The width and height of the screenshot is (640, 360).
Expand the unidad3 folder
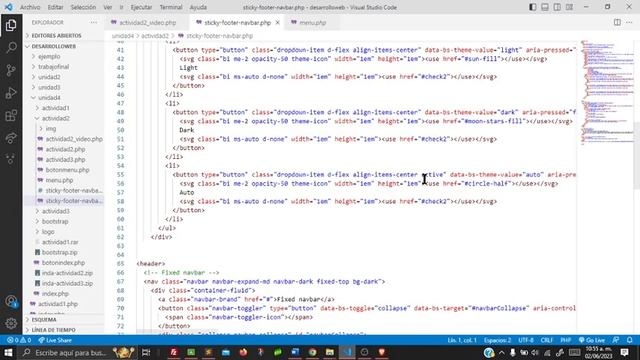49,87
